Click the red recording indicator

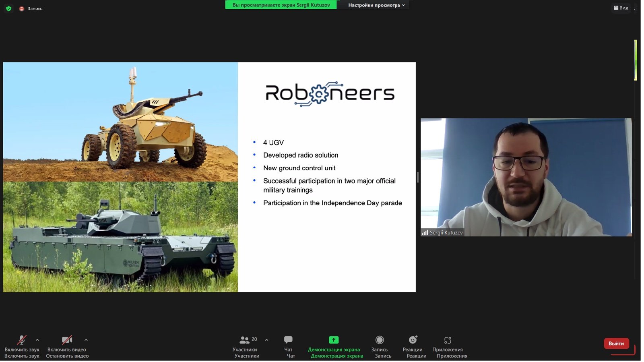[x=22, y=8]
